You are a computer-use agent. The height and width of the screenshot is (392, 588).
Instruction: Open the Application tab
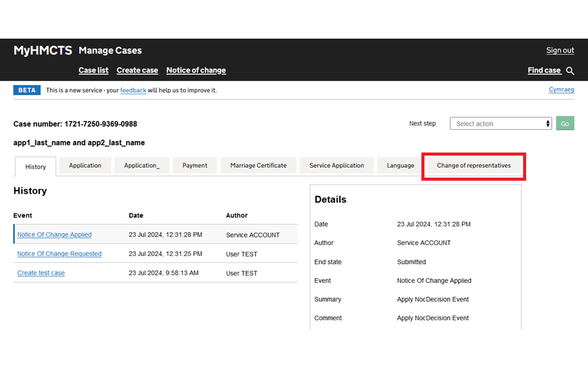(x=85, y=165)
